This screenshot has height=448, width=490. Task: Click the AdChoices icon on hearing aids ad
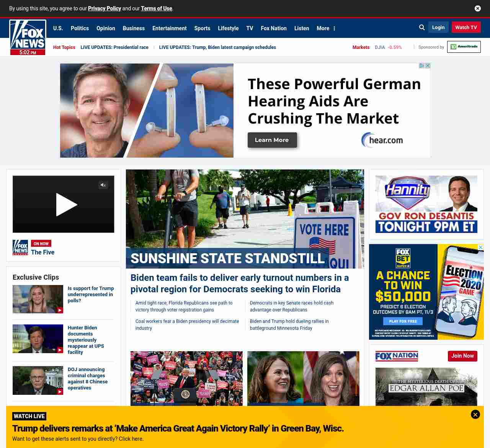coord(421,66)
